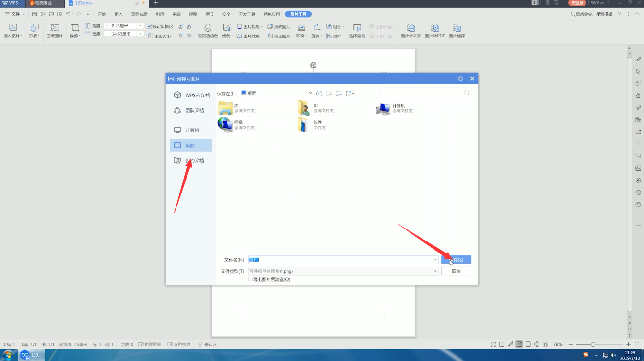Screen dimensions: 644x361
Task: Click 选择窗格 in the ribbon
Action: (357, 31)
